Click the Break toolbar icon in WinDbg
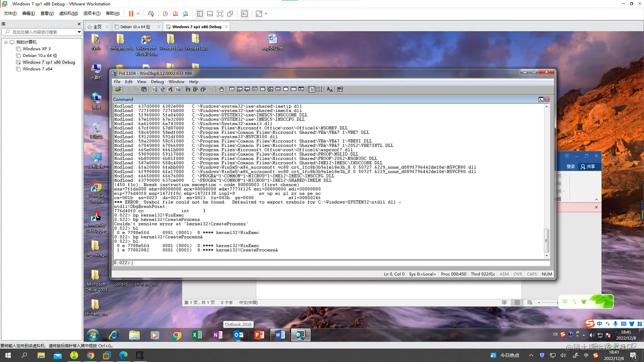 click(x=177, y=89)
